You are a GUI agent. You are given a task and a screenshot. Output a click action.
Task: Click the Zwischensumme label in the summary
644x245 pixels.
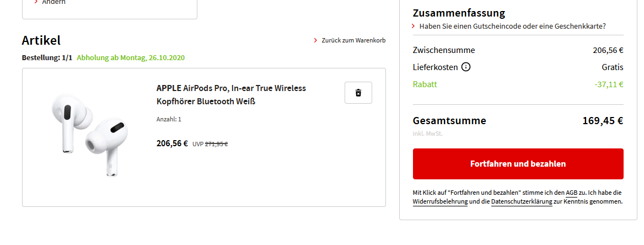pos(443,50)
